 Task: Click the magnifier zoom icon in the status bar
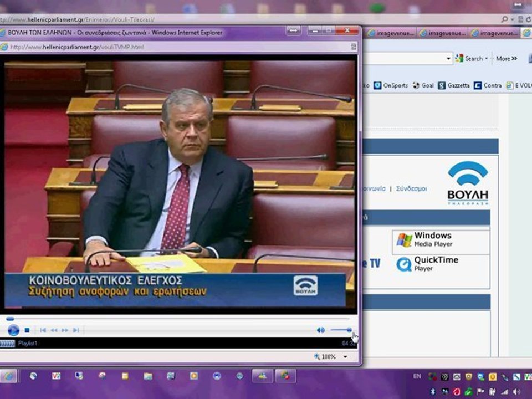coord(317,356)
